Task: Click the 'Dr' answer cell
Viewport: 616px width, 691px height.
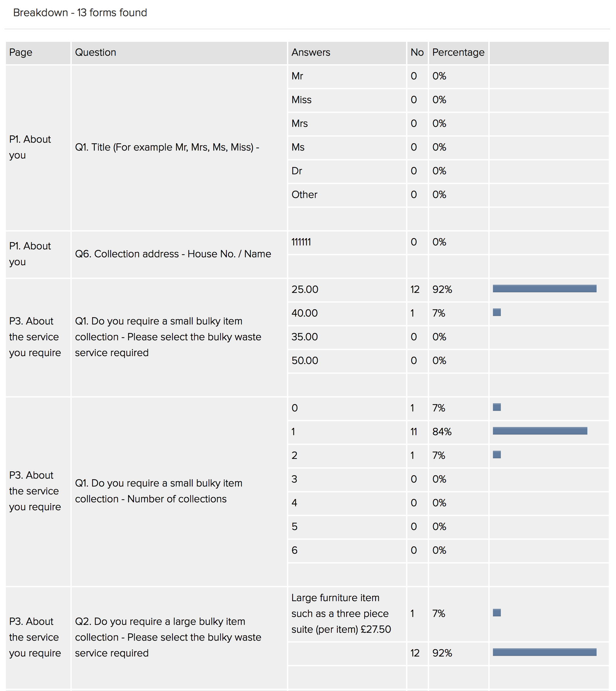Action: pos(296,171)
